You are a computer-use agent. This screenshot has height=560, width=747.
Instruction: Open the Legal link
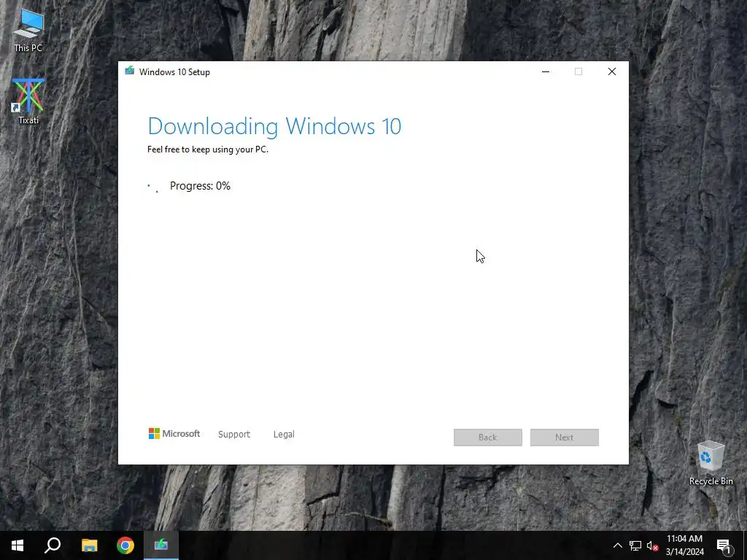(284, 435)
